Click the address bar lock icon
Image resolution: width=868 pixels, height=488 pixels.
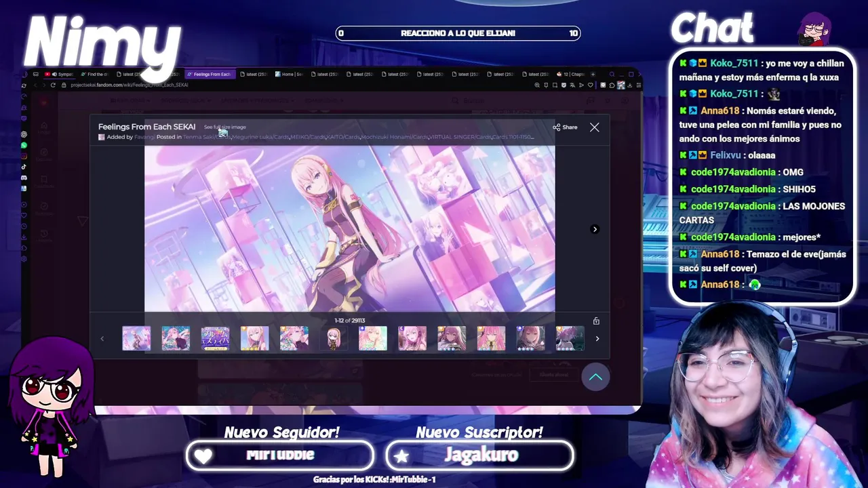click(x=64, y=85)
